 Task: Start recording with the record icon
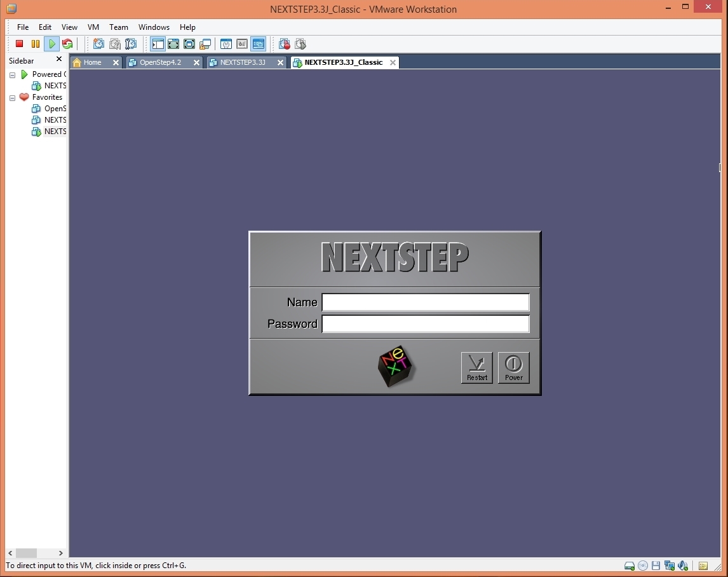pos(284,44)
